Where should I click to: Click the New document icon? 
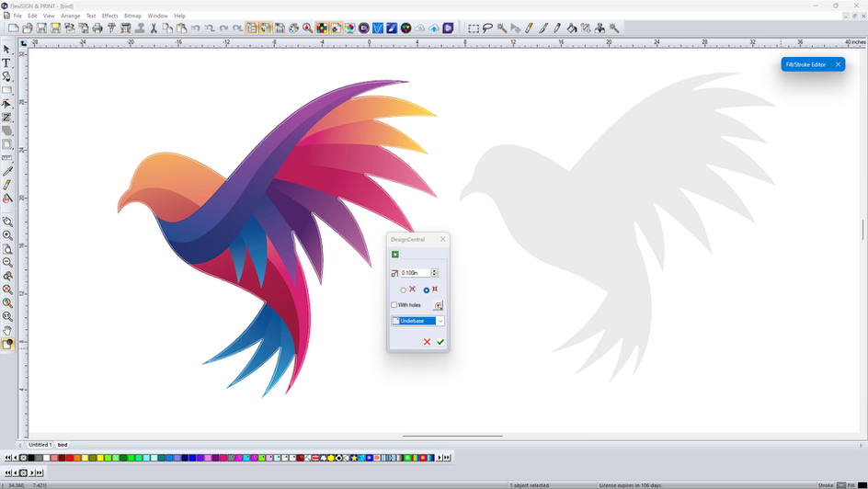[13, 28]
